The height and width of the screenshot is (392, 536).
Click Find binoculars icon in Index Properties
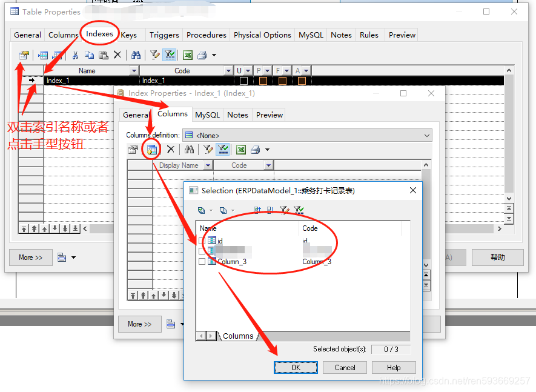point(189,150)
